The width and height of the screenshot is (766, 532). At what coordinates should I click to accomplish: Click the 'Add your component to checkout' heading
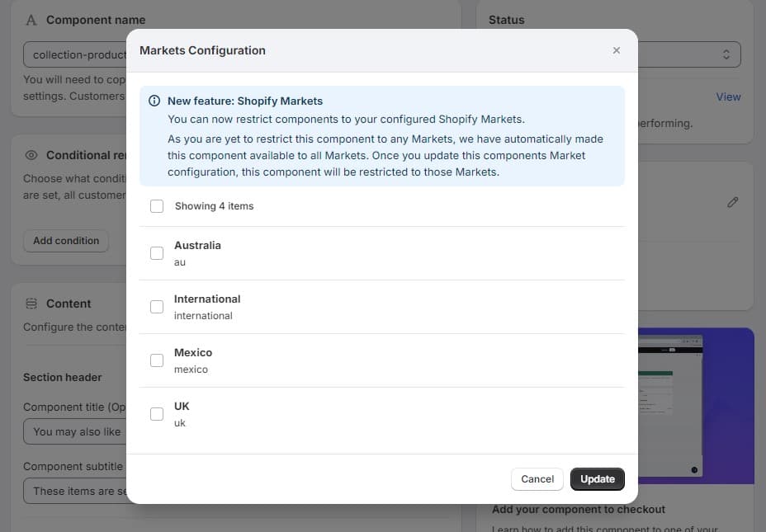point(579,510)
